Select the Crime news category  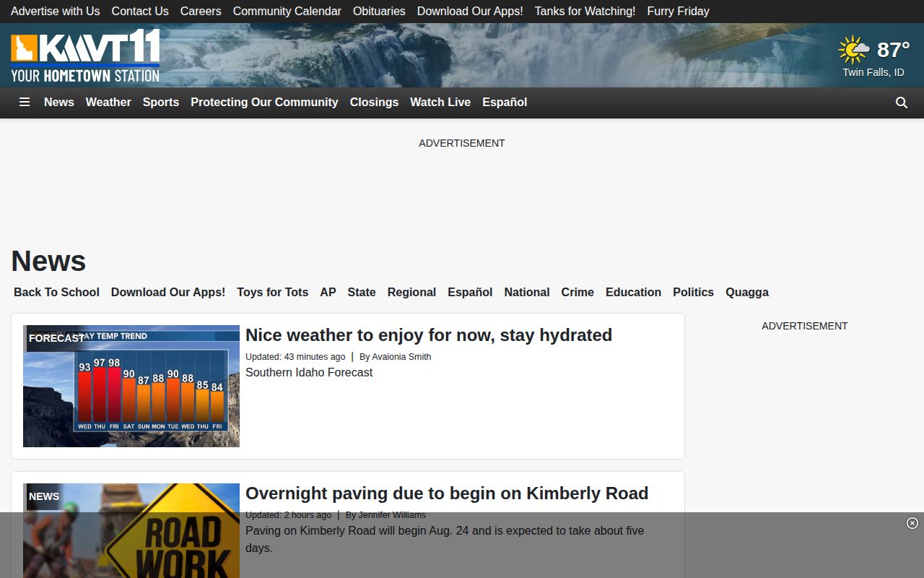click(x=577, y=292)
